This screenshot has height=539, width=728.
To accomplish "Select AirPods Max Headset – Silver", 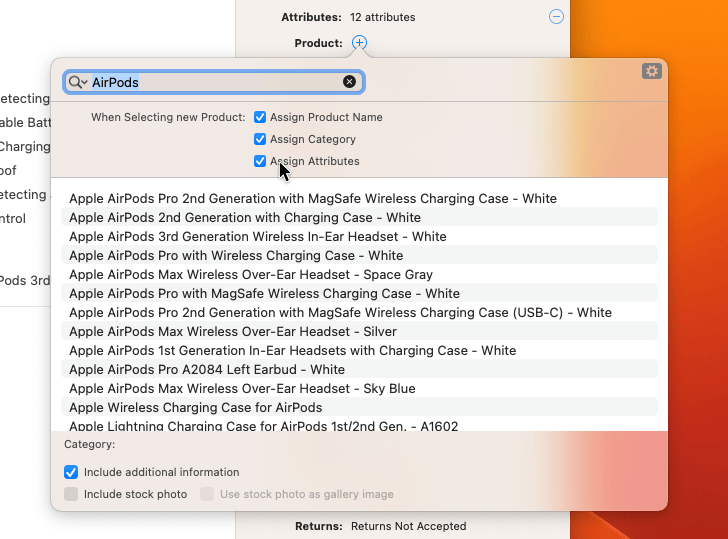I will [x=359, y=331].
